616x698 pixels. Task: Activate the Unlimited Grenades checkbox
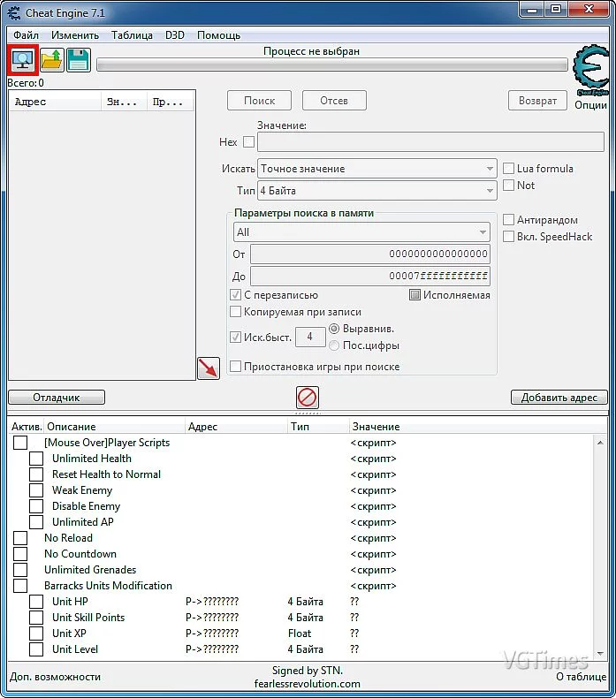[x=20, y=570]
